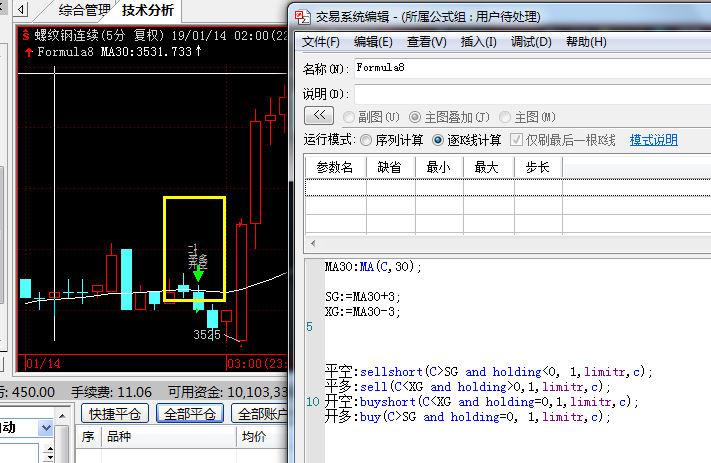The width and height of the screenshot is (711, 463).
Task: Click the 序 column header
Action: [88, 437]
